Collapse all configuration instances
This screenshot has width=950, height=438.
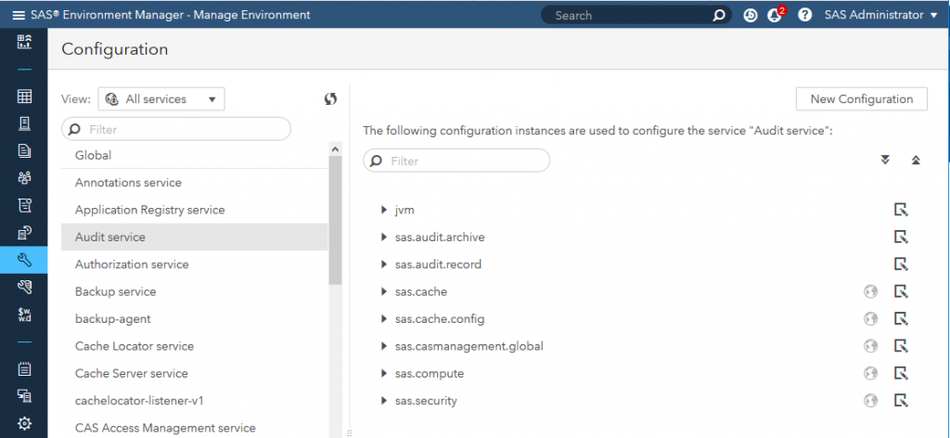pos(915,160)
